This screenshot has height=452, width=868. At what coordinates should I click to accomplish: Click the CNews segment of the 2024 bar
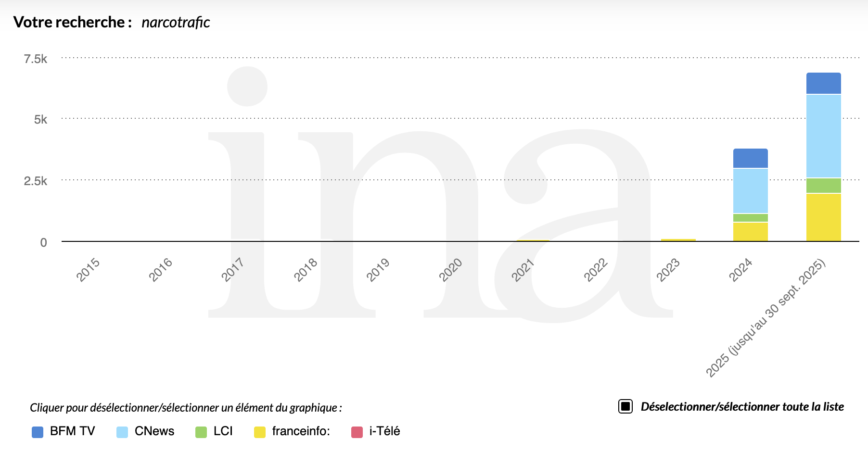pyautogui.click(x=750, y=191)
